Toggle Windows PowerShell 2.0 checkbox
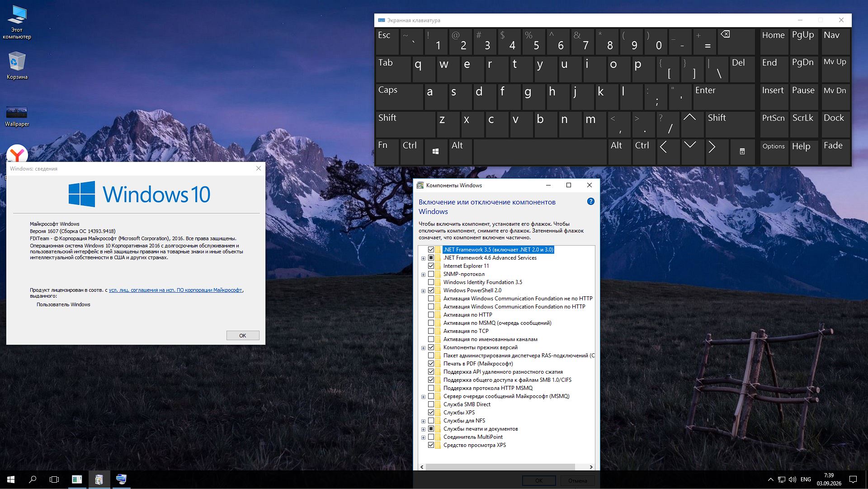 tap(431, 290)
